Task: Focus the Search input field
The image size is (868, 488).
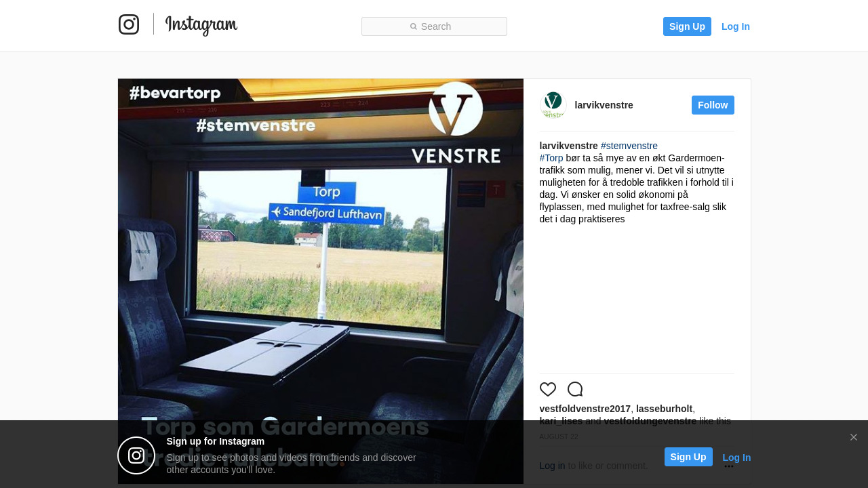Action: (x=434, y=26)
